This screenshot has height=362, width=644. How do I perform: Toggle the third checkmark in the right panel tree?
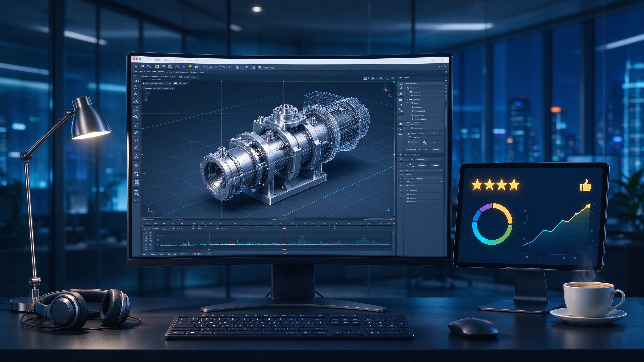(x=407, y=100)
